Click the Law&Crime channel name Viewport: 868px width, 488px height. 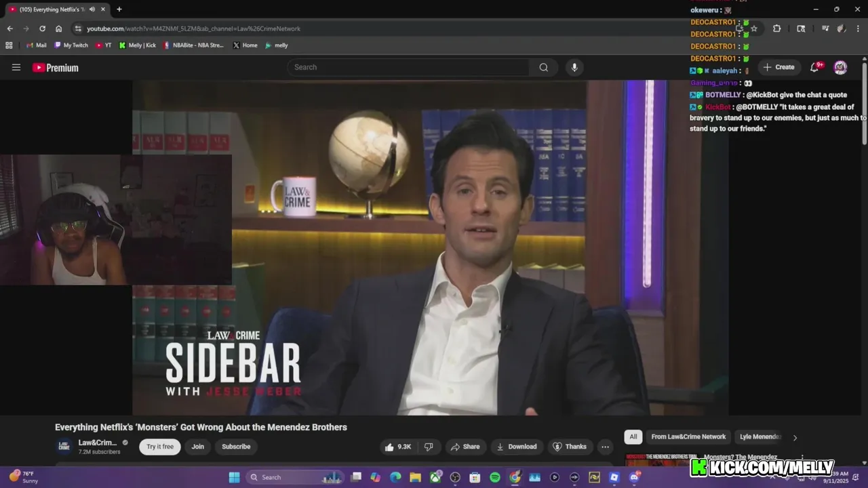coord(98,443)
